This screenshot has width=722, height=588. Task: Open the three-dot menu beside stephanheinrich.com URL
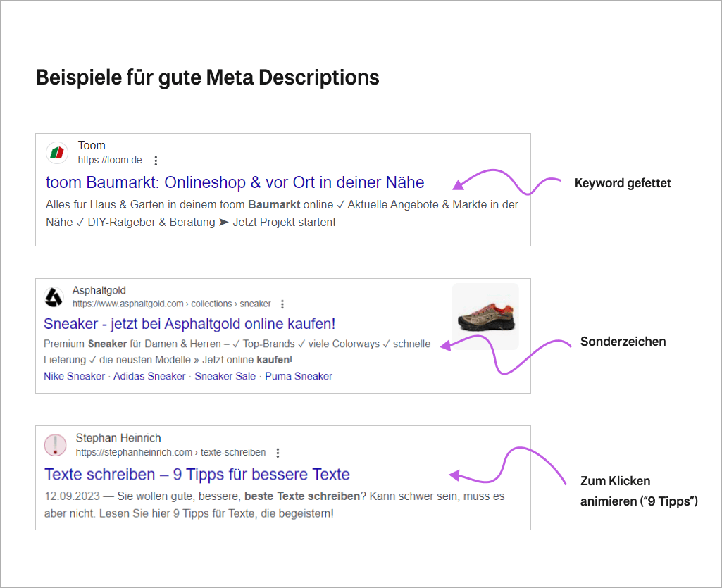click(278, 453)
